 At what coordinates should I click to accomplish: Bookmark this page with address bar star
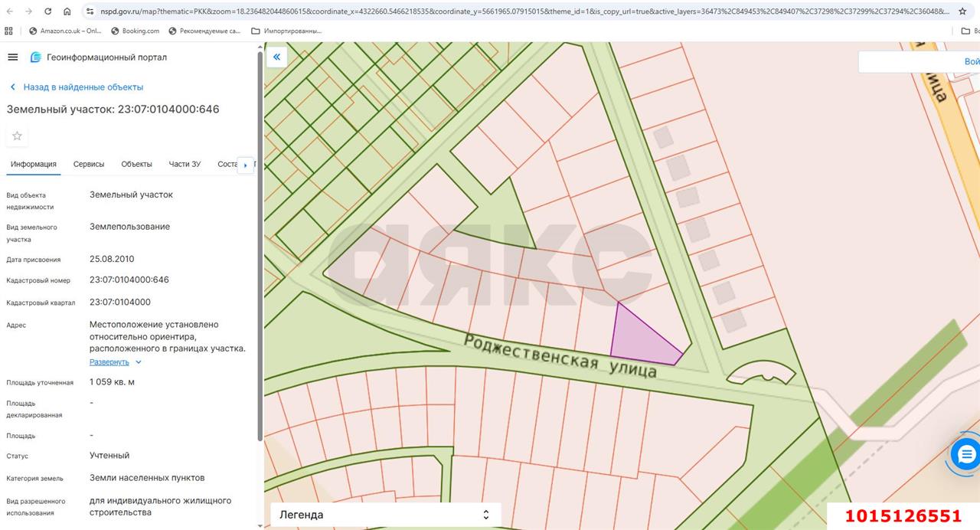[x=962, y=11]
